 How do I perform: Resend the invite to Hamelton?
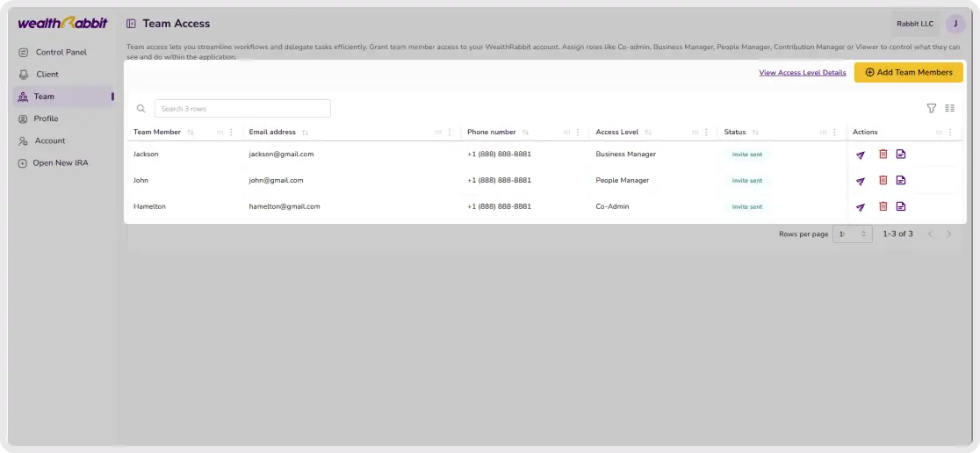[861, 207]
